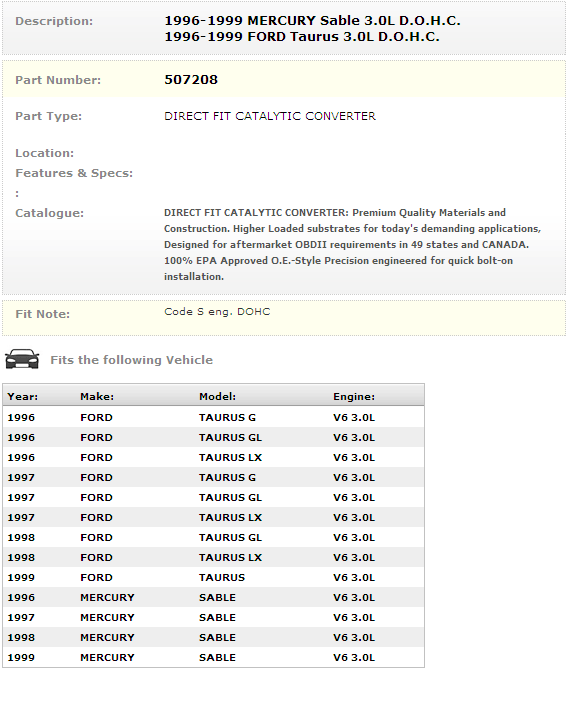Select part number 507208

tap(191, 79)
